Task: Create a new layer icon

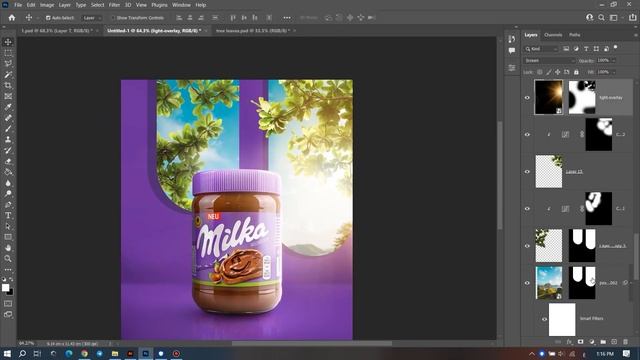Action: (614, 342)
